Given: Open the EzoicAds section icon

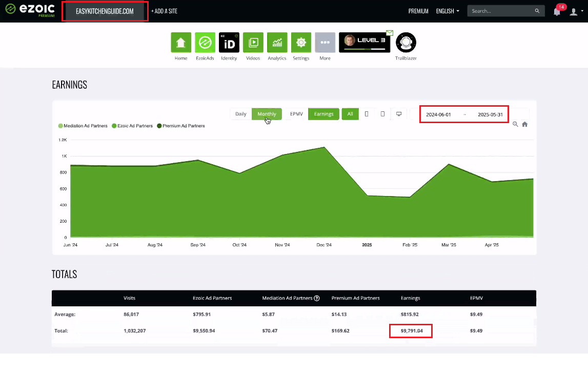Looking at the screenshot, I should tap(205, 43).
